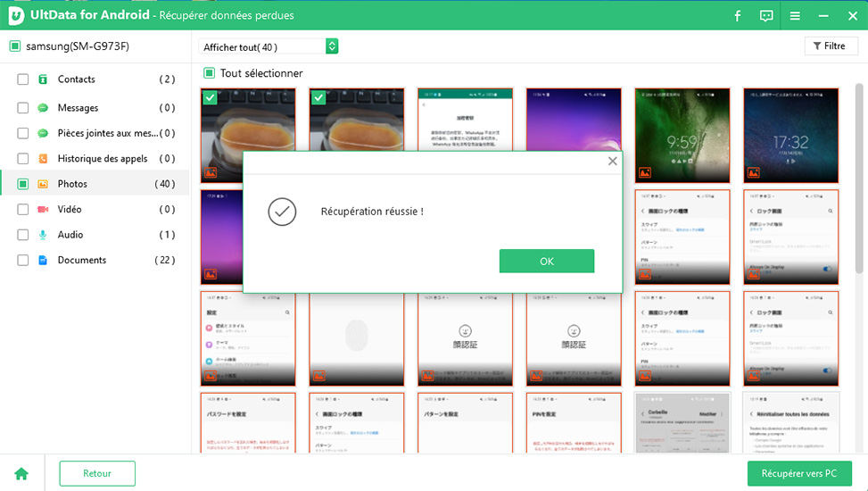Viewport: 868px width, 491px height.
Task: Go to home screen icon
Action: tap(21, 474)
